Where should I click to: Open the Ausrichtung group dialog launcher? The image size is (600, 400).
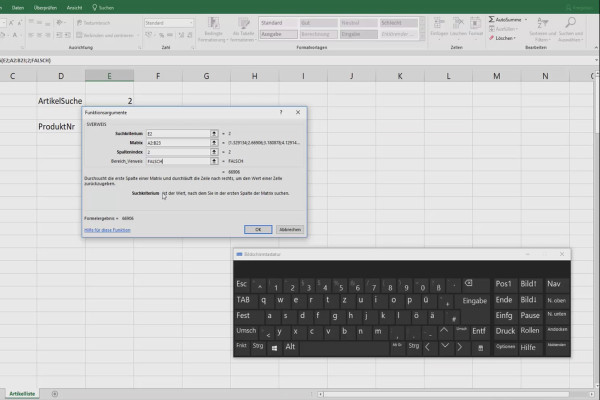pos(139,48)
